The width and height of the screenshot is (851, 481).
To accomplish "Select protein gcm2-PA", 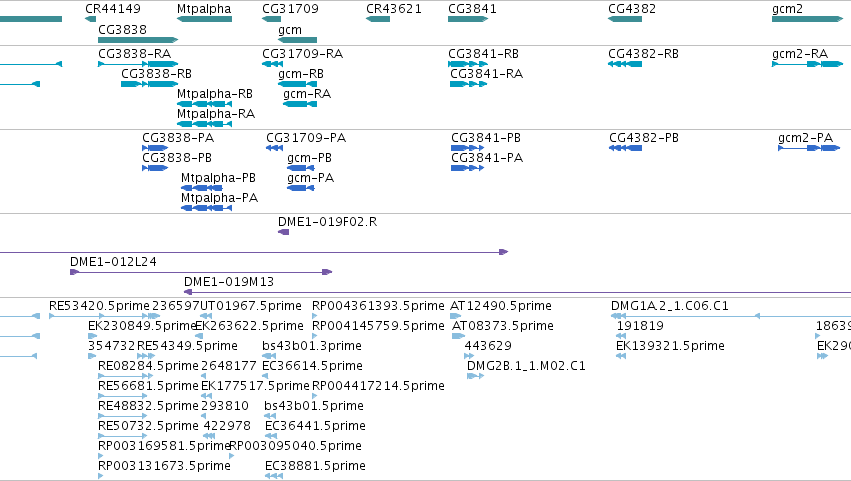I will [805, 138].
